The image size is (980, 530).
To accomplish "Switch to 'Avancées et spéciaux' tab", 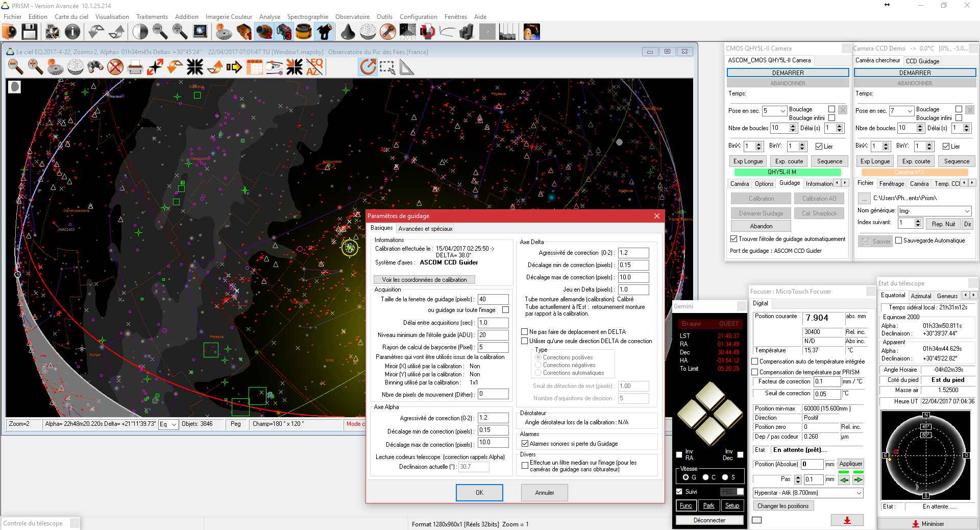I will coord(425,229).
